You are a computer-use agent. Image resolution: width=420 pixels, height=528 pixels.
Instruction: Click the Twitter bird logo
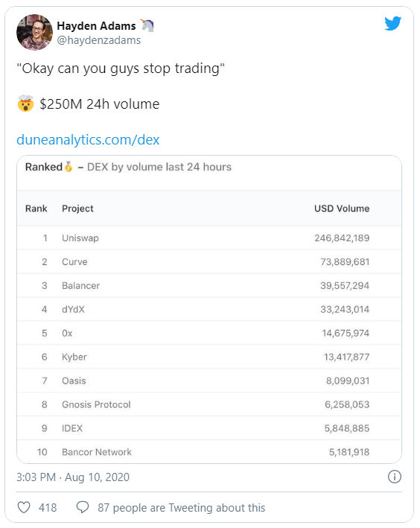(x=392, y=24)
